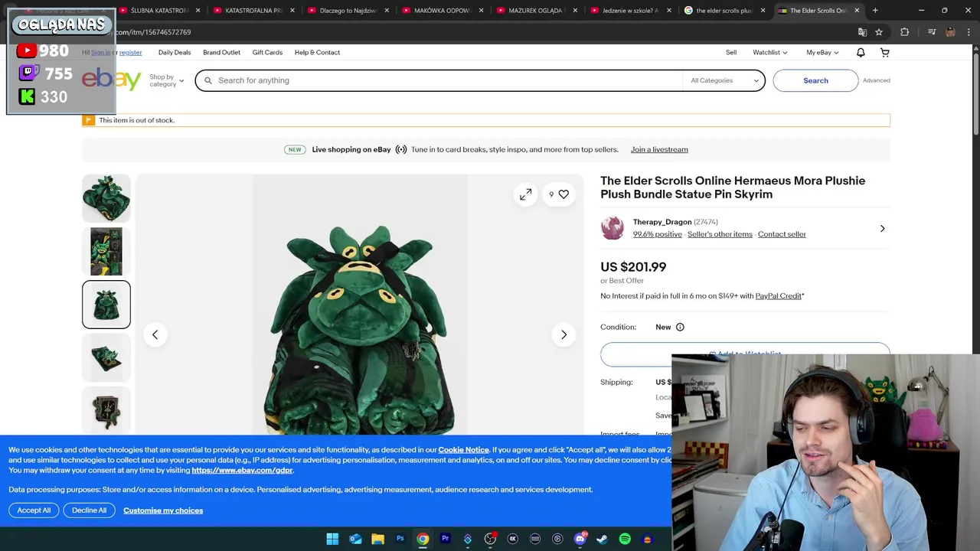This screenshot has width=980, height=551.
Task: Decline all cookies
Action: (x=90, y=510)
